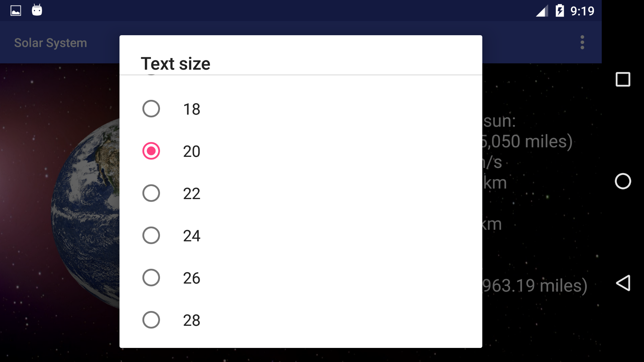
Task: Open the three-dot overflow menu
Action: tap(582, 43)
